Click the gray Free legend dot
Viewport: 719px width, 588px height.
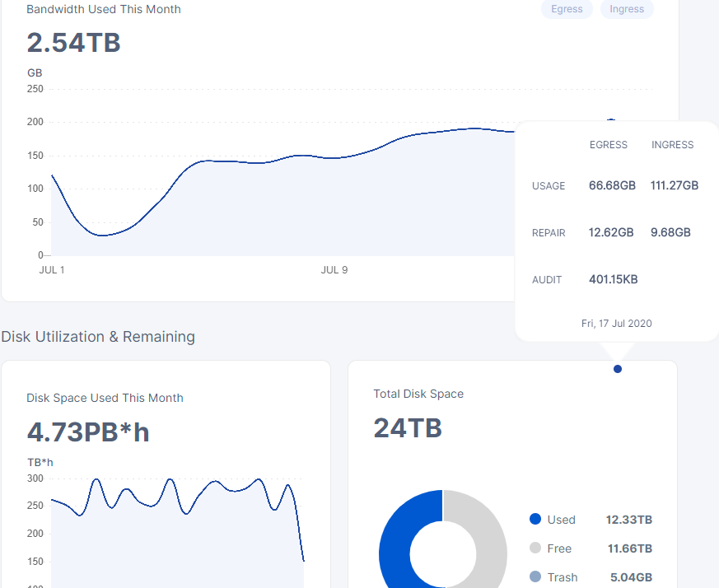(x=535, y=548)
